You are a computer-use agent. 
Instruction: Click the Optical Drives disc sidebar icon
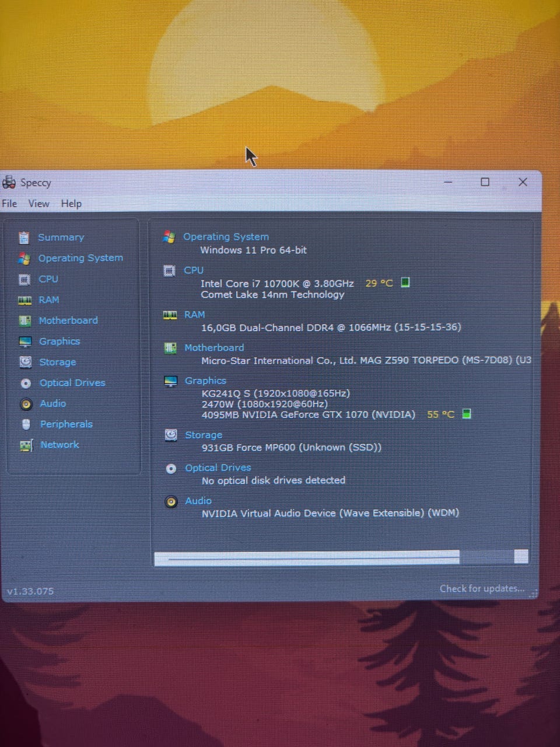[26, 383]
